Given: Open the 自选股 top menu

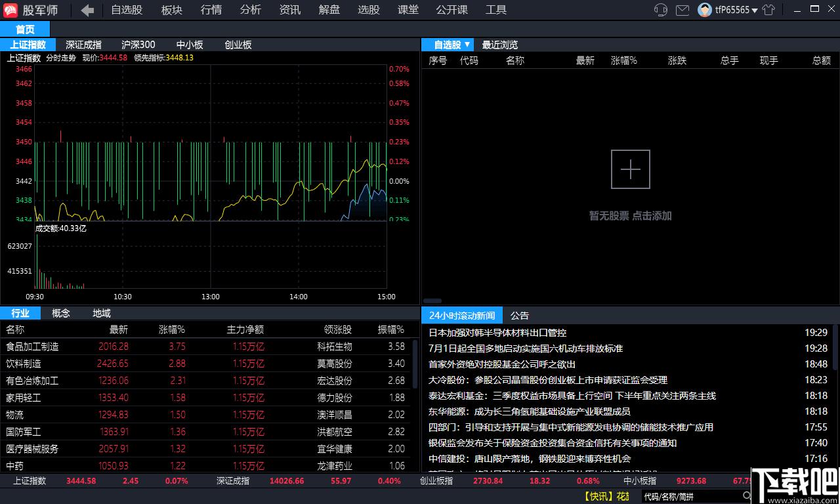Looking at the screenshot, I should (x=126, y=10).
